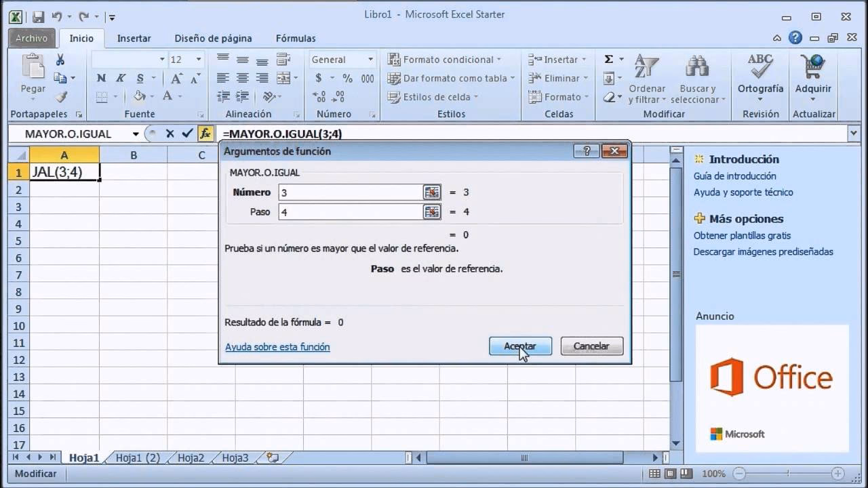Screen dimensions: 868x488
Task: Open the Ayuda sobre esta función link
Action: point(277,347)
